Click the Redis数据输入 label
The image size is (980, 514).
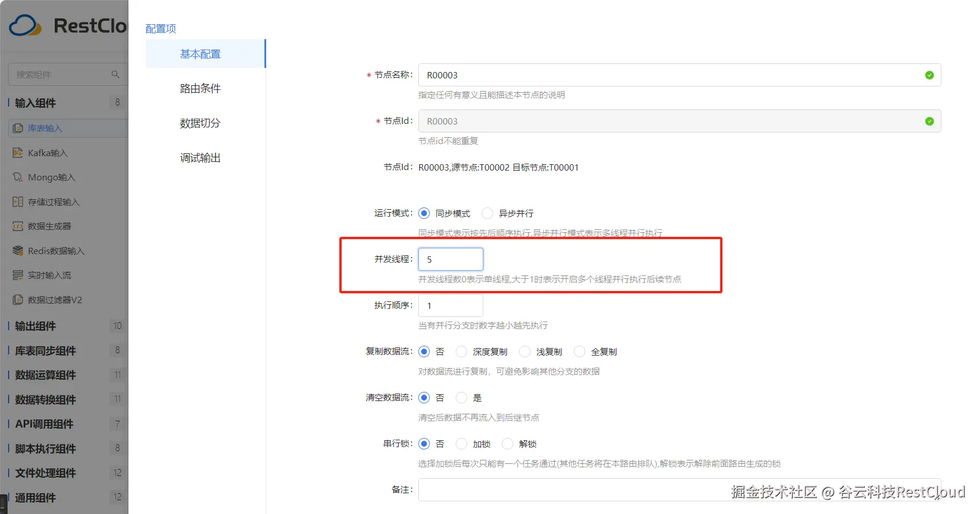coord(56,251)
